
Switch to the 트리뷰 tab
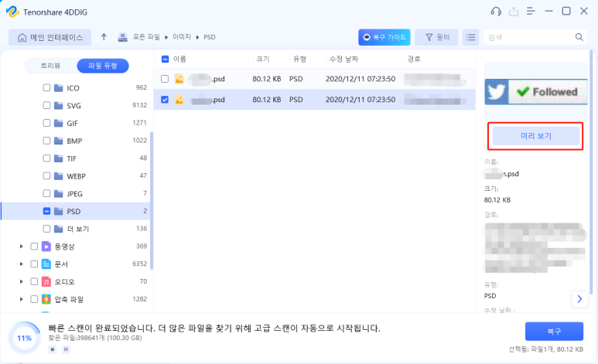click(50, 66)
